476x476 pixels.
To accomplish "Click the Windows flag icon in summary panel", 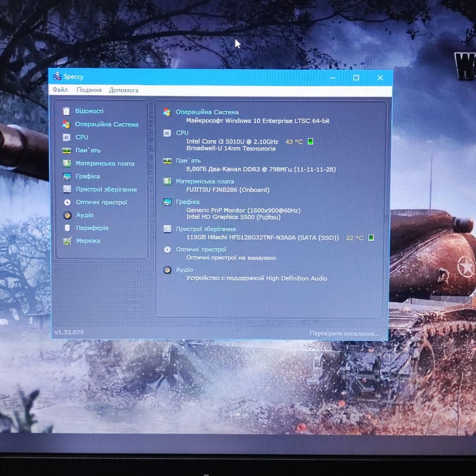I will pyautogui.click(x=167, y=112).
